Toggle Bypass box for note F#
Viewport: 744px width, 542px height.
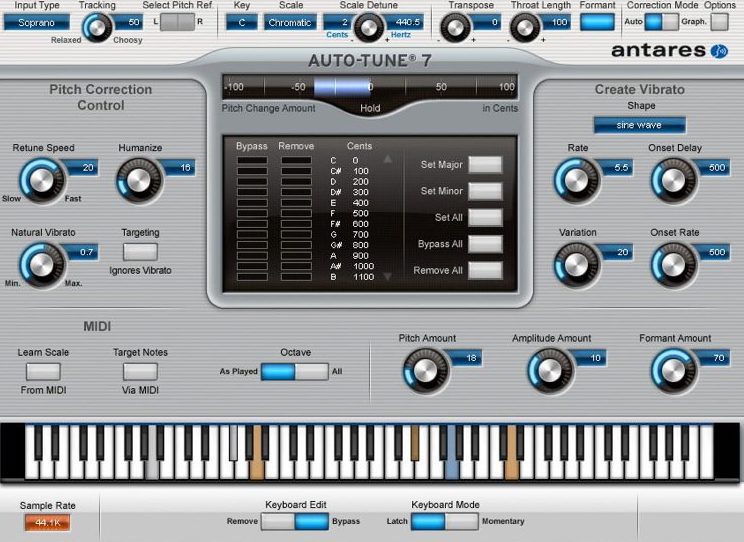point(252,224)
